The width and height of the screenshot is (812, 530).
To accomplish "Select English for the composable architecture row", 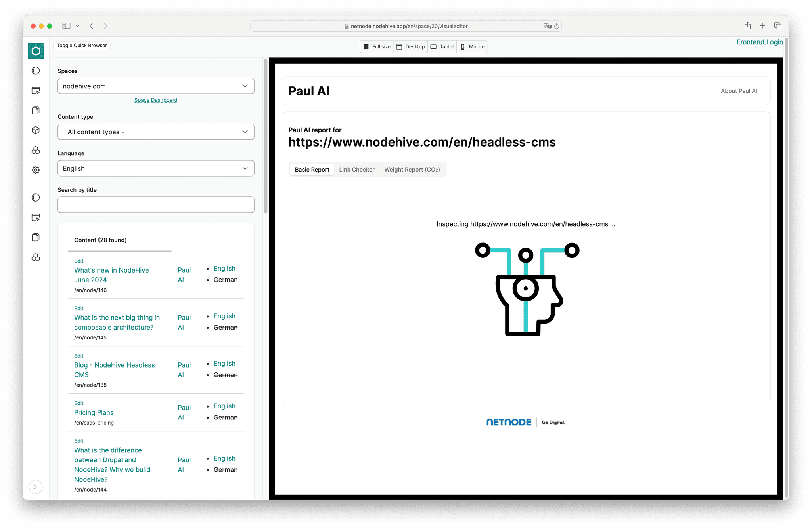I will tap(224, 316).
